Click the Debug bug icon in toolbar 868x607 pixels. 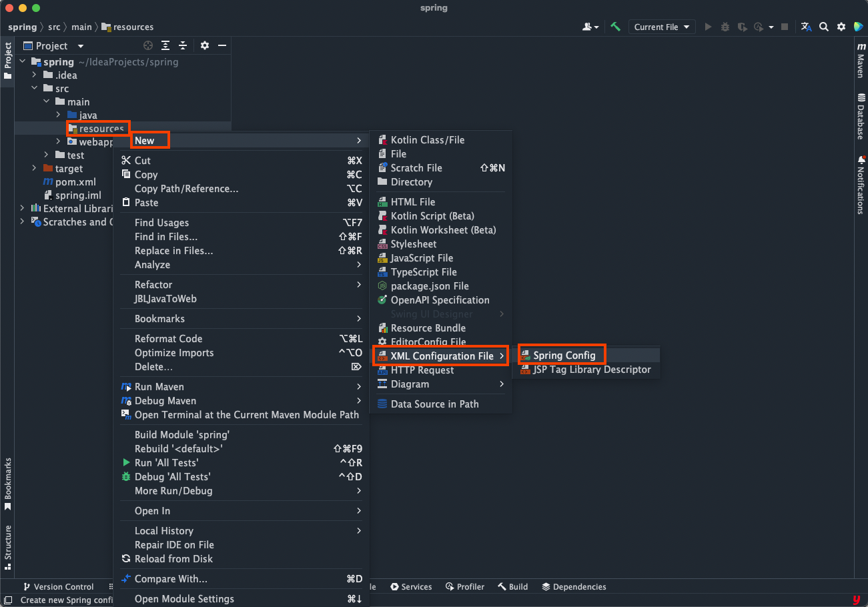tap(725, 27)
